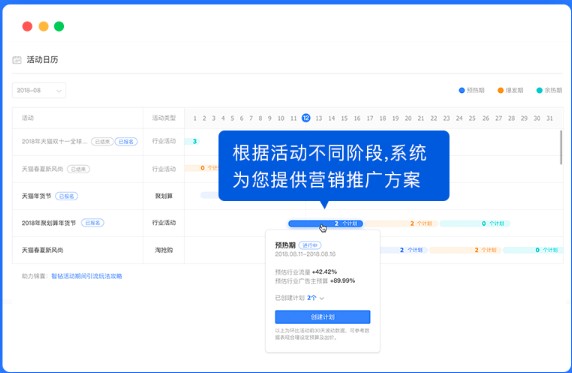
Task: Click the 淘抢购 activity type cell
Action: 164,250
